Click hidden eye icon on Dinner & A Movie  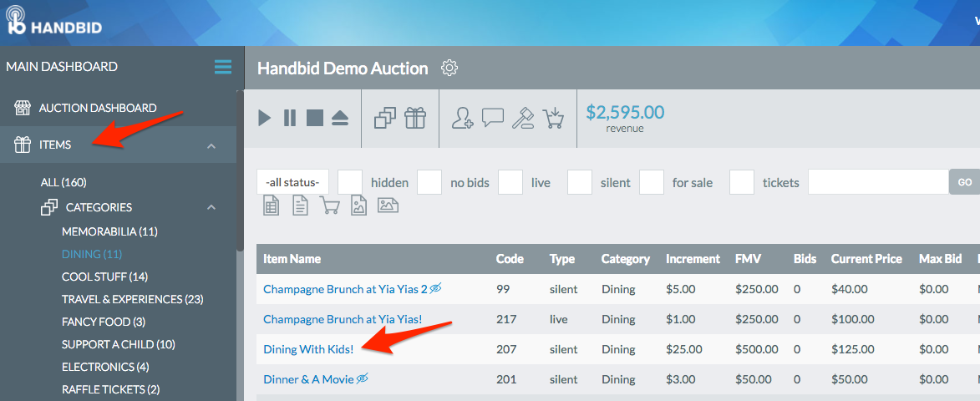(362, 378)
